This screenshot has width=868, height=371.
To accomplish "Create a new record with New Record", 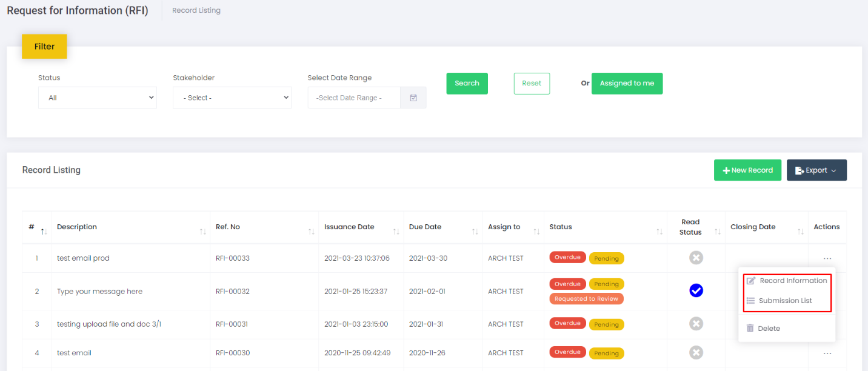I will [x=747, y=170].
